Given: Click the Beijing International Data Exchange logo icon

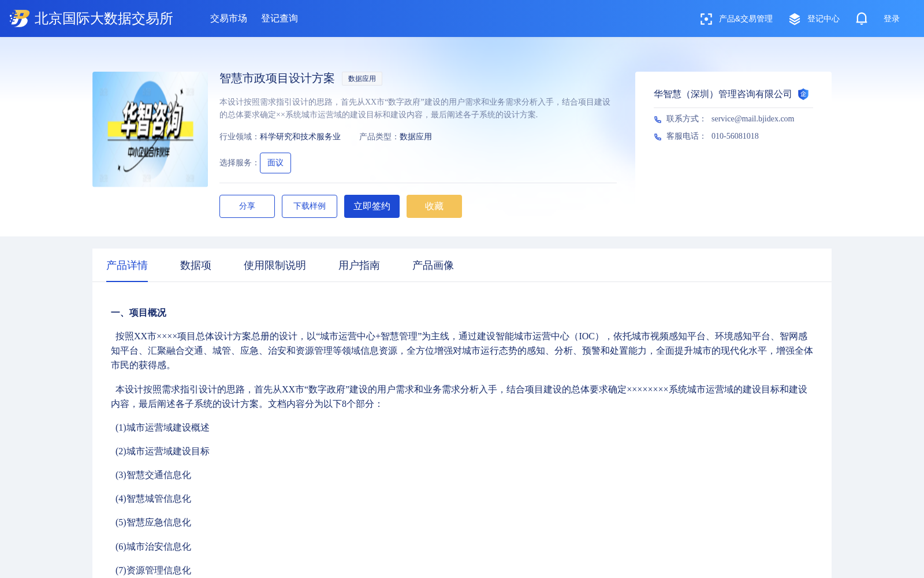Looking at the screenshot, I should [20, 18].
